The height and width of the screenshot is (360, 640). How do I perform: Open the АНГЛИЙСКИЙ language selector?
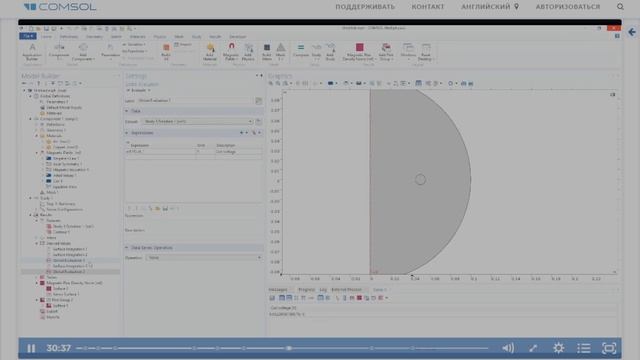click(490, 7)
